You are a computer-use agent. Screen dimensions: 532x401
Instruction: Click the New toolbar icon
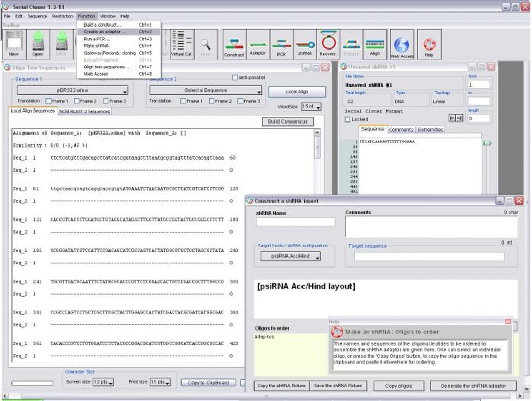(14, 44)
